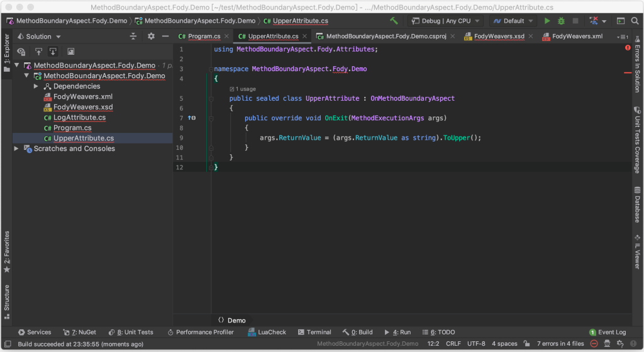Run the Default configuration with play button

click(x=547, y=21)
